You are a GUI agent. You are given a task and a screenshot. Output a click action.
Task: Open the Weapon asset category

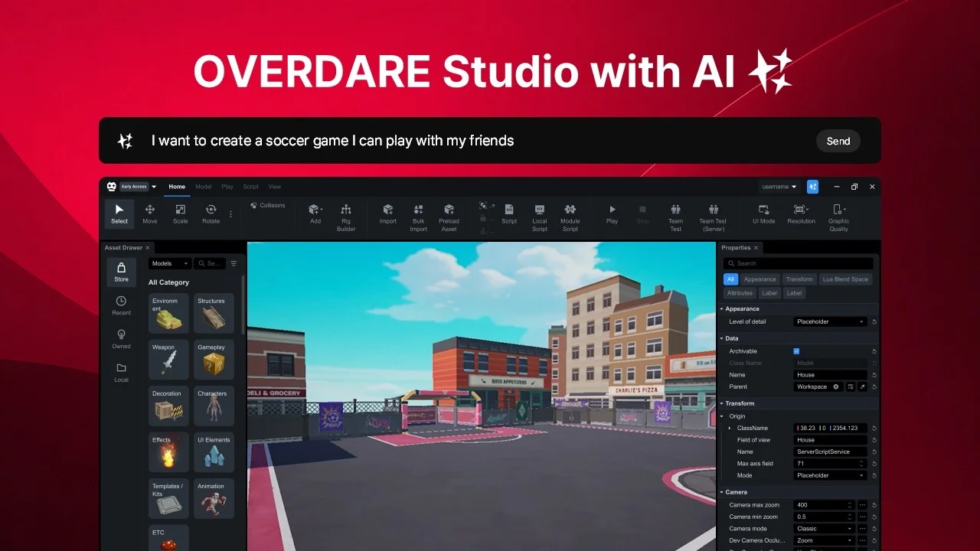coord(168,360)
